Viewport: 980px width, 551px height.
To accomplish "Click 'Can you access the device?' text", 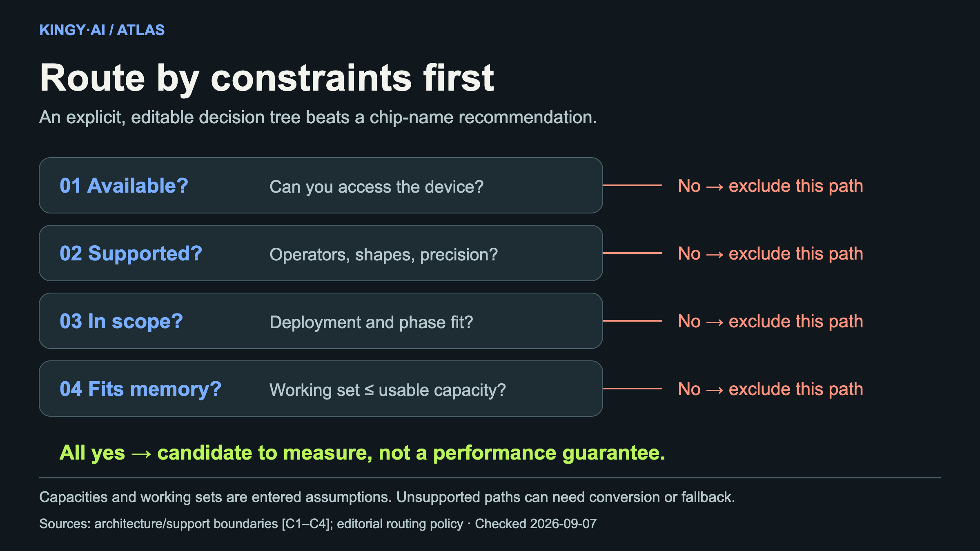I will tap(376, 187).
